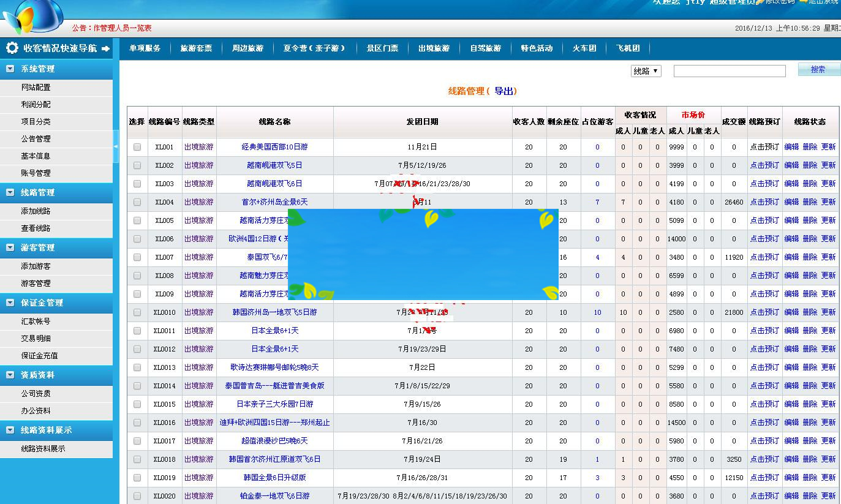Click the 游客管理 section arrow icon
The width and height of the screenshot is (841, 504).
[10, 247]
